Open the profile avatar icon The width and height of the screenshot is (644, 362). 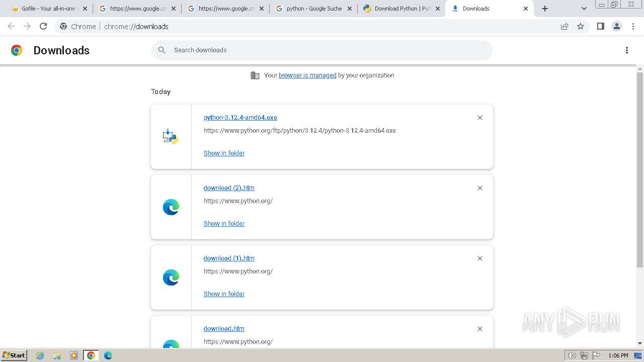coord(617,26)
